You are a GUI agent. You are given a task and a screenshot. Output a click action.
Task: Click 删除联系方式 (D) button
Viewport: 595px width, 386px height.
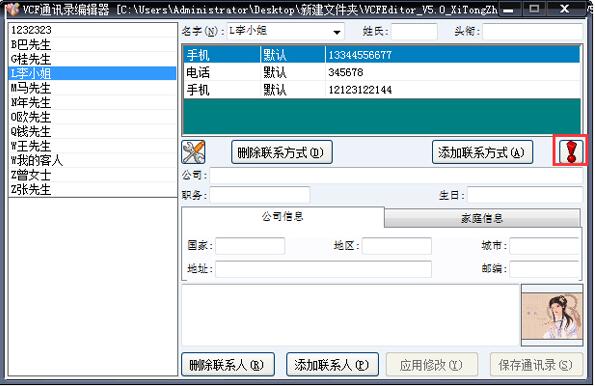click(282, 152)
